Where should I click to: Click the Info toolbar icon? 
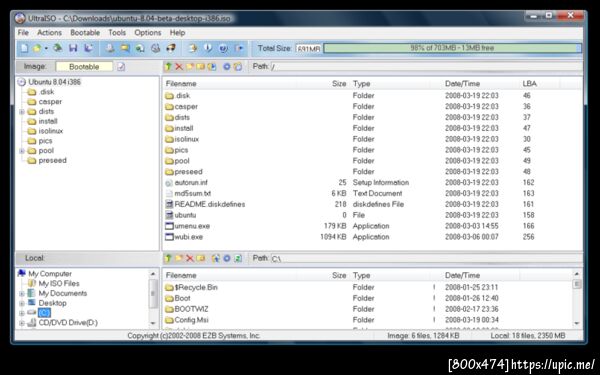coord(208,48)
